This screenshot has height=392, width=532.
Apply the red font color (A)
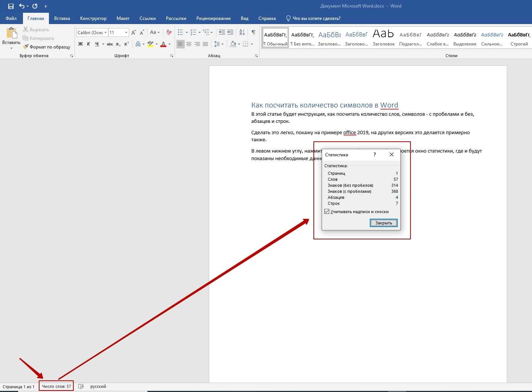point(163,44)
